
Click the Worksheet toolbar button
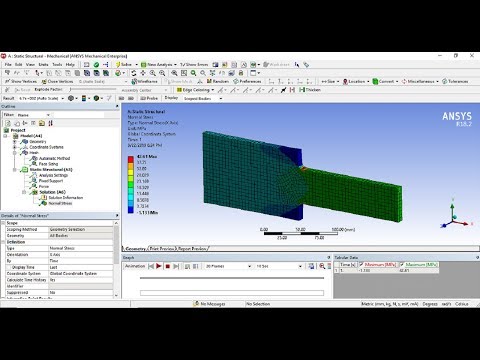pyautogui.click(x=276, y=64)
